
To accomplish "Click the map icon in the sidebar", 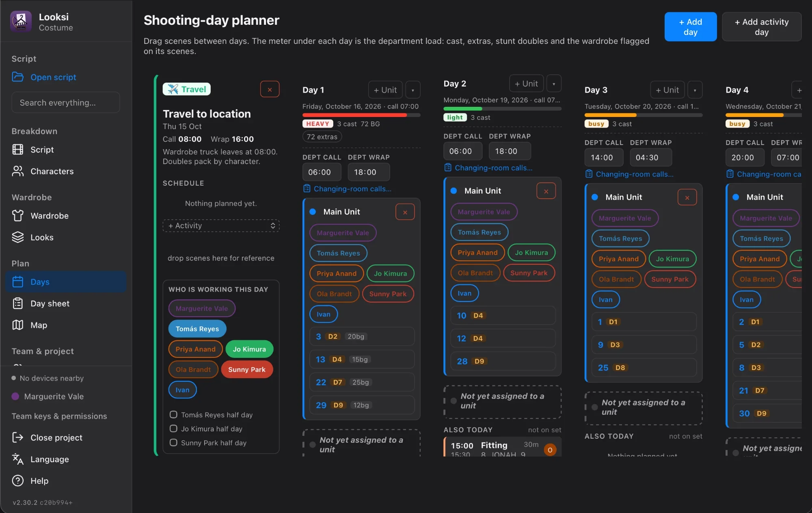I will (17, 325).
